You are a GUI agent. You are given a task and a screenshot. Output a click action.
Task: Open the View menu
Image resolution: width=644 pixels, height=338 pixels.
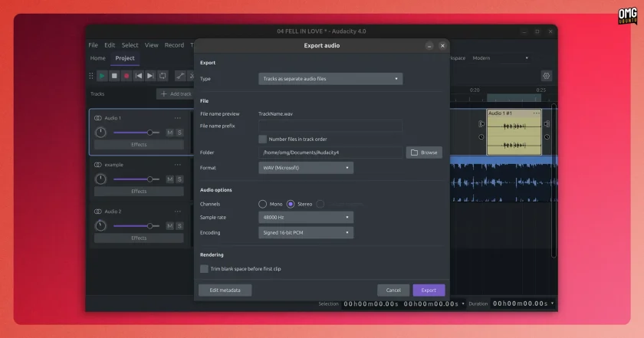point(152,45)
